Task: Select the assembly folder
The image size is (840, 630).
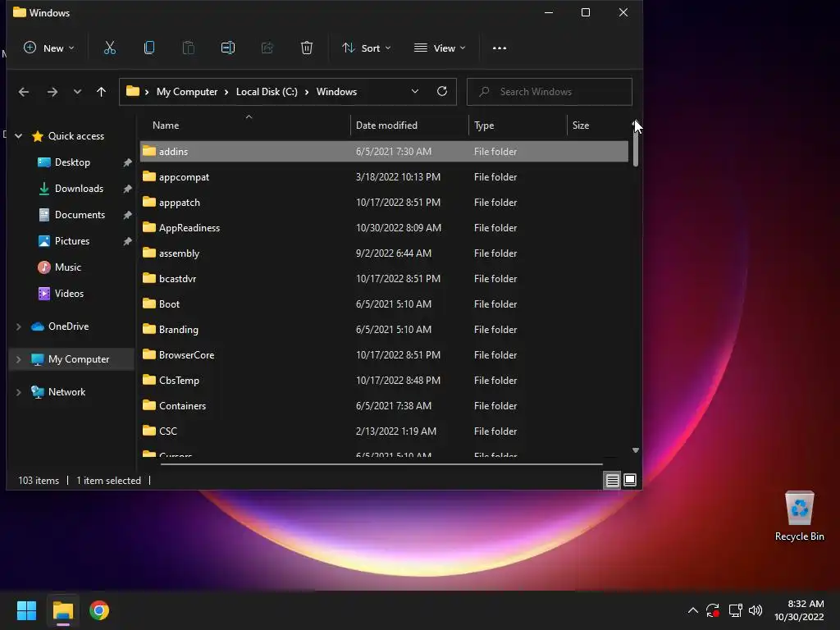Action: (384, 253)
